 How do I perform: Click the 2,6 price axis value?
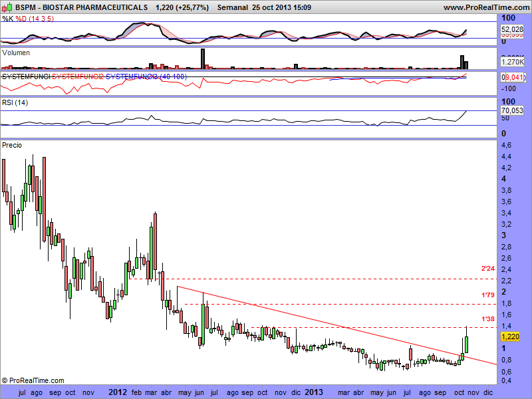click(506, 259)
